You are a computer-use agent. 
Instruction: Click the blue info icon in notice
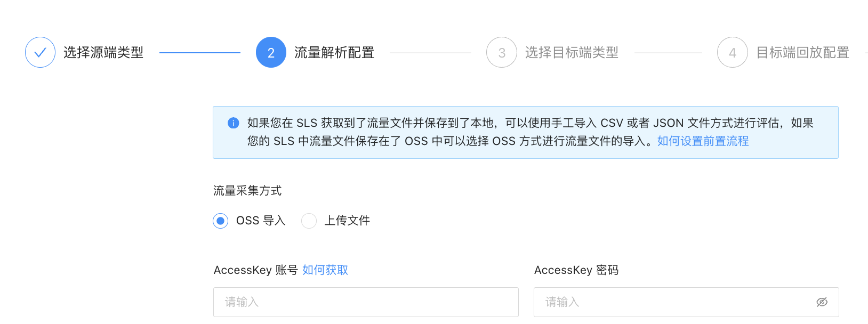pos(234,123)
